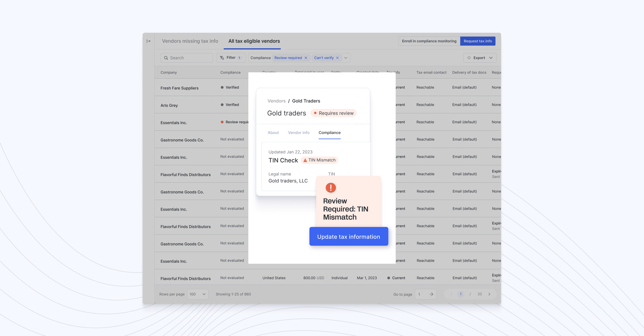This screenshot has height=336, width=644.
Task: Click the Filter funnel icon
Action: click(x=222, y=58)
